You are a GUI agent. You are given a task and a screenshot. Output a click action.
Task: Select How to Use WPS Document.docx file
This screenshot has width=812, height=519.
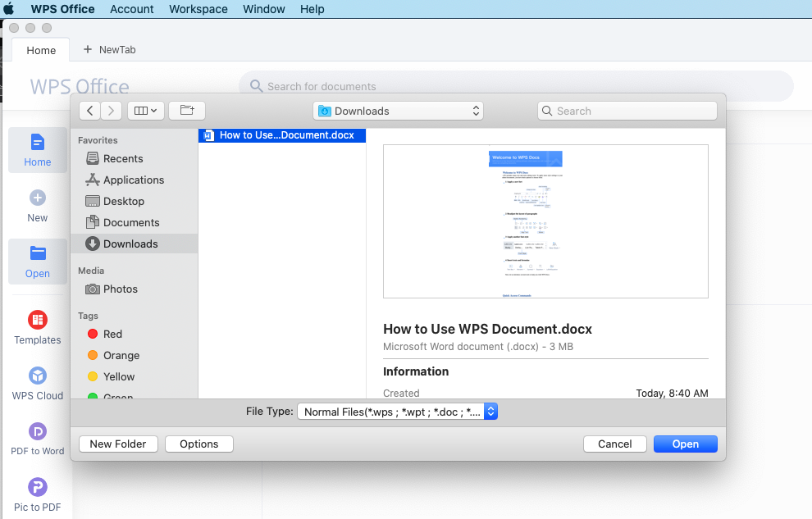pyautogui.click(x=281, y=135)
